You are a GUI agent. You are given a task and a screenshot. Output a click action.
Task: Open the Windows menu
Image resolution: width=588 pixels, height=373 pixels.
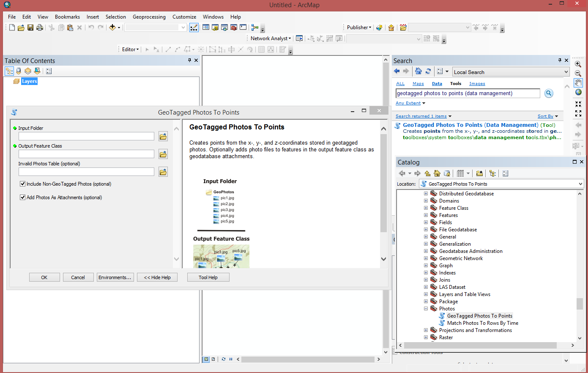click(213, 17)
